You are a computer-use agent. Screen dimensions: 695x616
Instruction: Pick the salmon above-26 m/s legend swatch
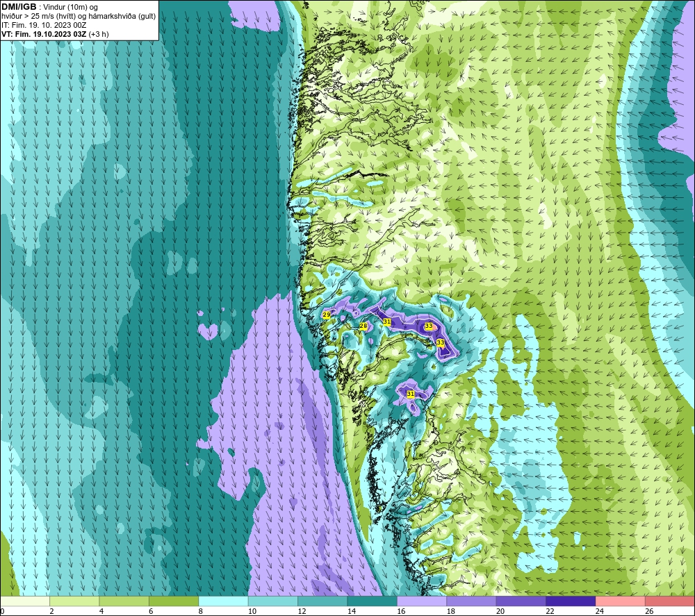670,601
